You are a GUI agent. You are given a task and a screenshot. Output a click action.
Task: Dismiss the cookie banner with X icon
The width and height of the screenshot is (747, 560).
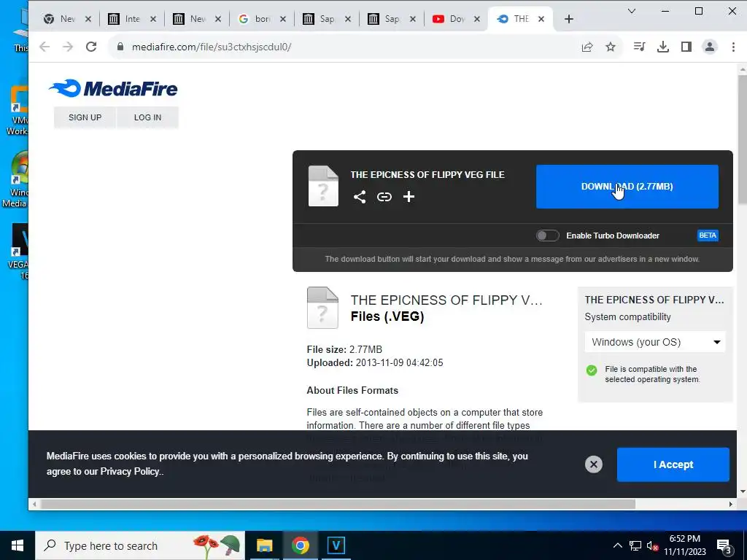click(x=594, y=464)
